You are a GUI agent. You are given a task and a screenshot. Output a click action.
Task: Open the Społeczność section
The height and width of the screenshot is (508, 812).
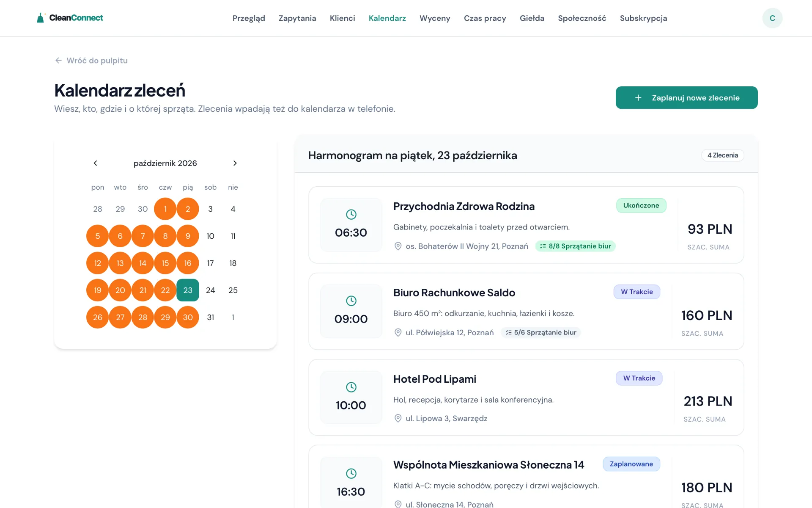coord(582,18)
